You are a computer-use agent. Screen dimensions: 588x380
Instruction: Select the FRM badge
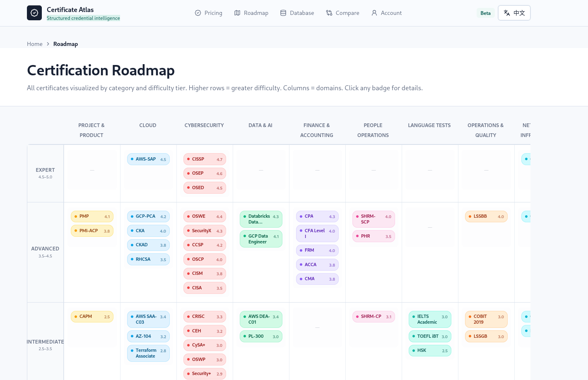pos(317,250)
